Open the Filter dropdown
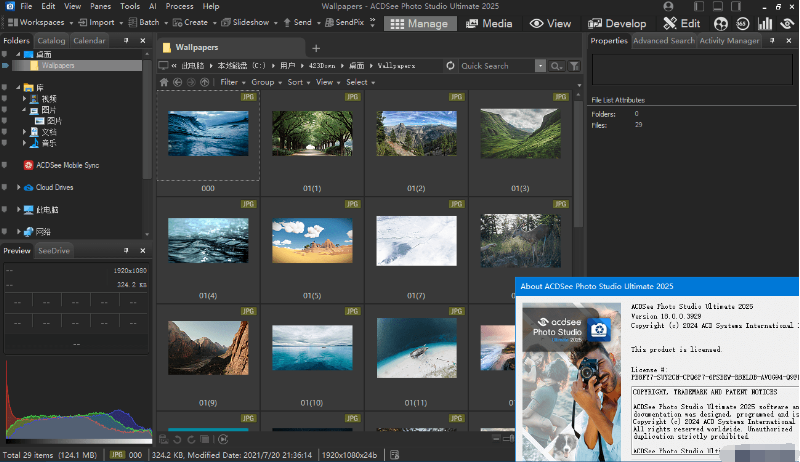The width and height of the screenshot is (800, 462). [x=233, y=82]
